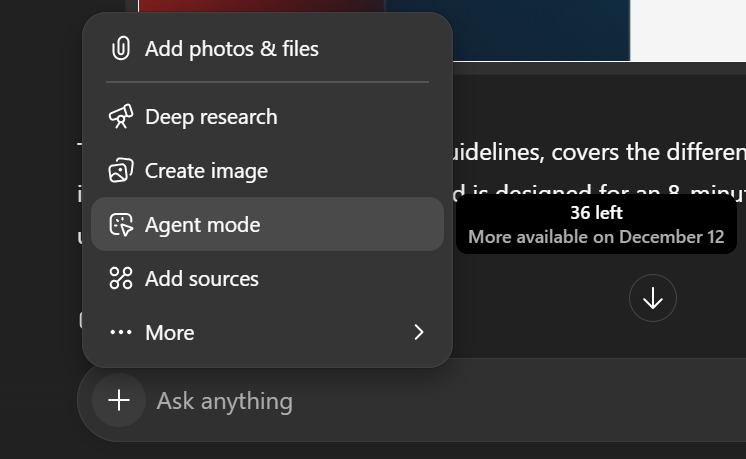Click the paperclip icon for adding files
The image size is (746, 459).
pyautogui.click(x=120, y=48)
